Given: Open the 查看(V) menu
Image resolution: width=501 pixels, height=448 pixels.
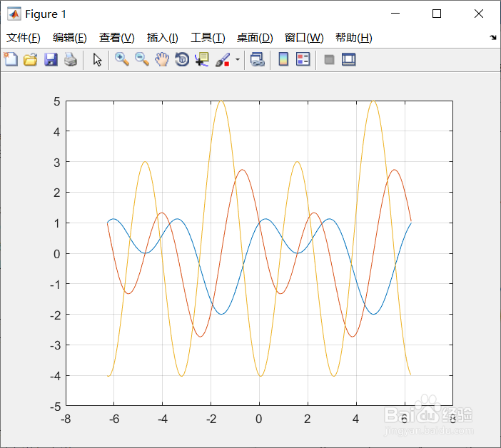Looking at the screenshot, I should click(116, 38).
